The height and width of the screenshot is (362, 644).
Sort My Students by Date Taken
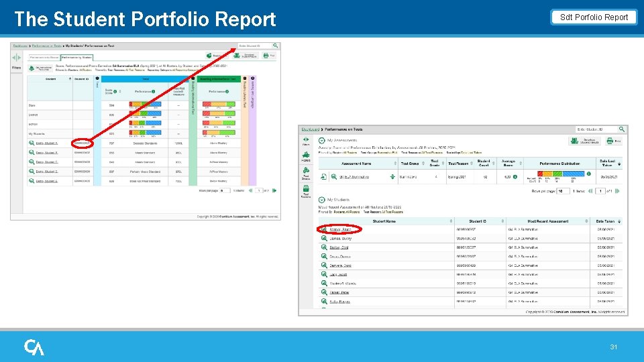pos(619,221)
